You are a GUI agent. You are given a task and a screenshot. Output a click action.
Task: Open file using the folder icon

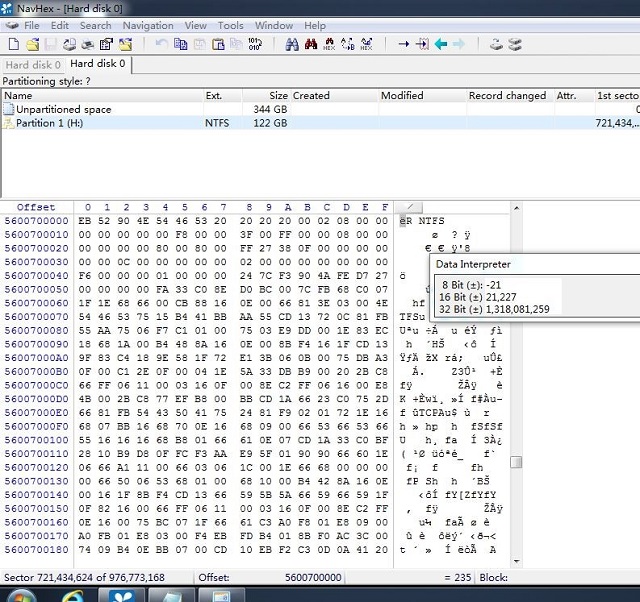pos(33,44)
